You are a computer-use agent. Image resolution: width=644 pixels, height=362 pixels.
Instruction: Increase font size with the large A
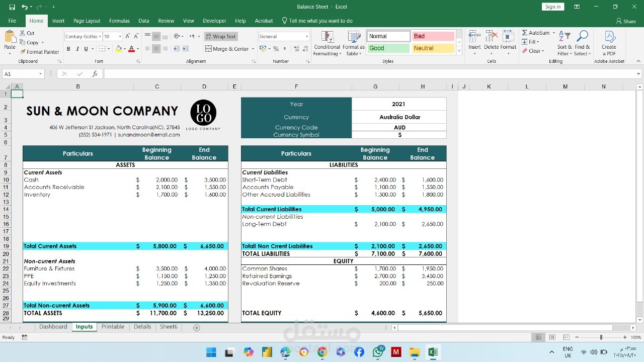pos(128,36)
